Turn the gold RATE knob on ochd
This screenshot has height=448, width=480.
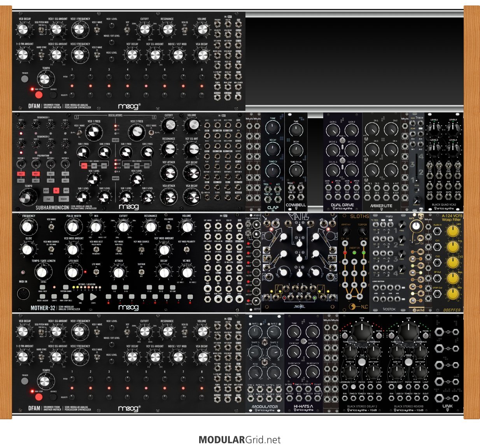(416, 226)
